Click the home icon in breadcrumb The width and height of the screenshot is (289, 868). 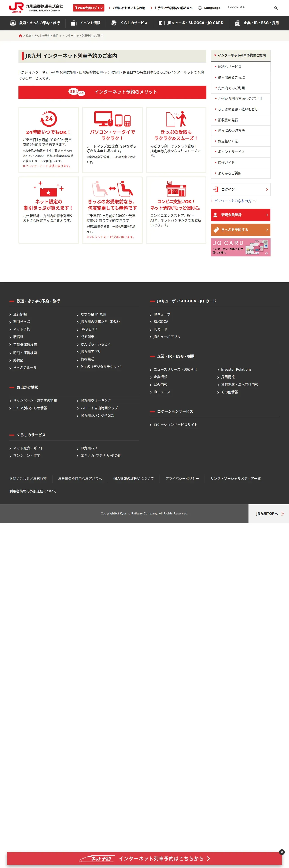point(20,36)
